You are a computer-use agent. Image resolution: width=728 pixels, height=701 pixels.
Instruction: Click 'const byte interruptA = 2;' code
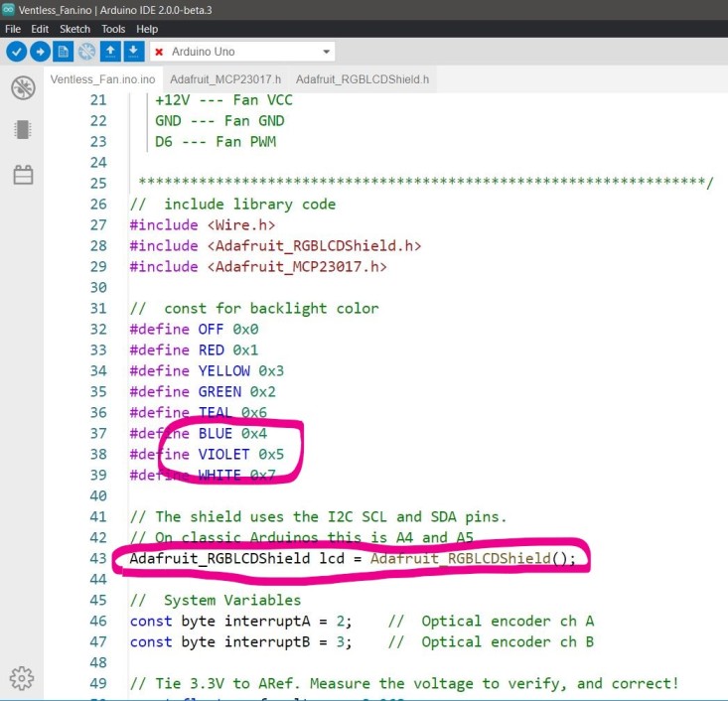click(x=240, y=622)
